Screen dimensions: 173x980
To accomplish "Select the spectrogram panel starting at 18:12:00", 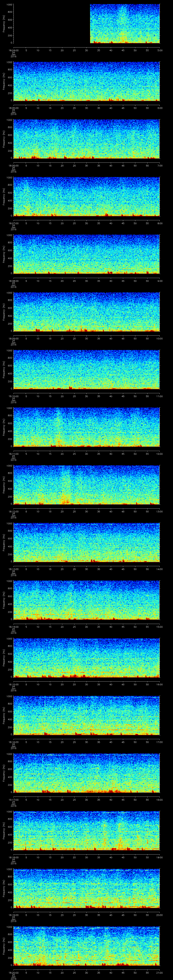I will pos(87,485).
